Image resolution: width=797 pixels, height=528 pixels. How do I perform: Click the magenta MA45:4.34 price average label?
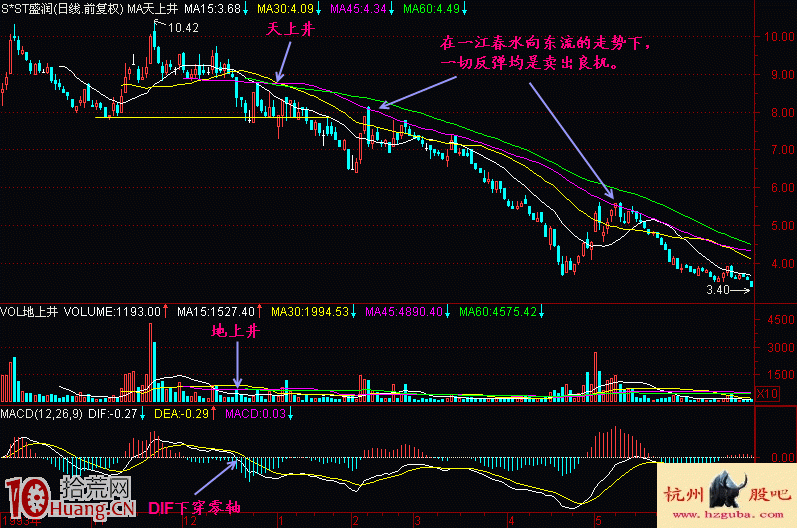(358, 9)
